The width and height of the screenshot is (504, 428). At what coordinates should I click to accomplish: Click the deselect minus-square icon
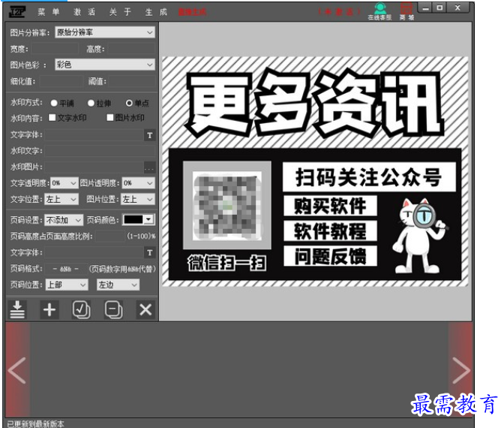point(113,309)
